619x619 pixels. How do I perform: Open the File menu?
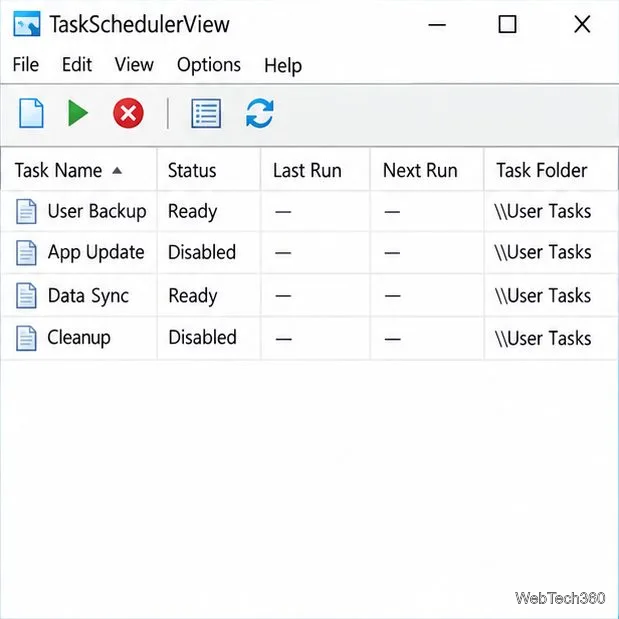[x=26, y=64]
